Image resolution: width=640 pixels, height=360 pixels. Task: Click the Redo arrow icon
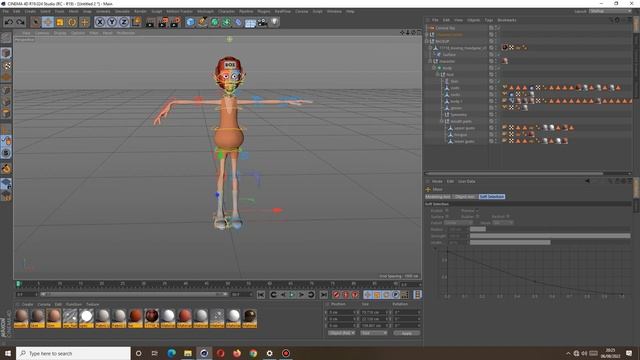click(20, 22)
